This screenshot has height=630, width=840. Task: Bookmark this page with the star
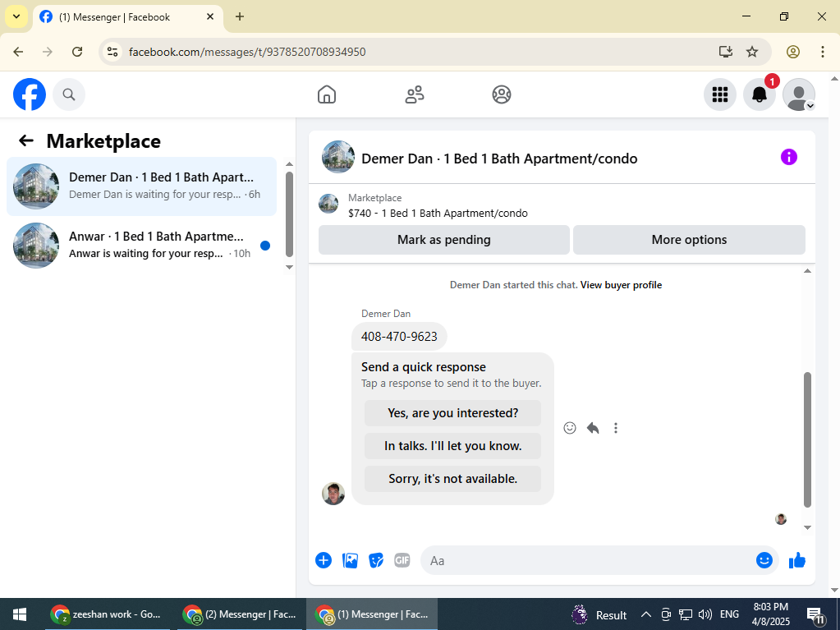pyautogui.click(x=752, y=52)
